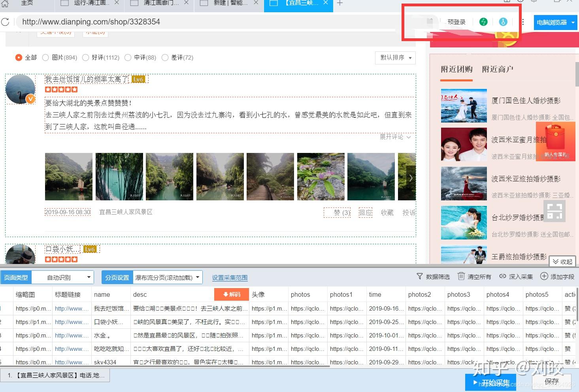Select the 好评(1112) radio button
The width and height of the screenshot is (579, 392).
coord(85,58)
